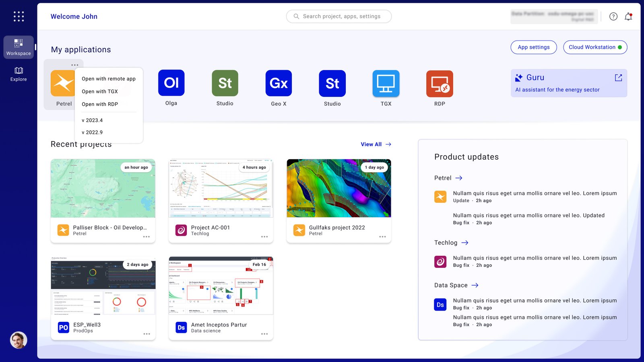Select Open with remote app
The width and height of the screenshot is (644, 362).
pyautogui.click(x=109, y=79)
